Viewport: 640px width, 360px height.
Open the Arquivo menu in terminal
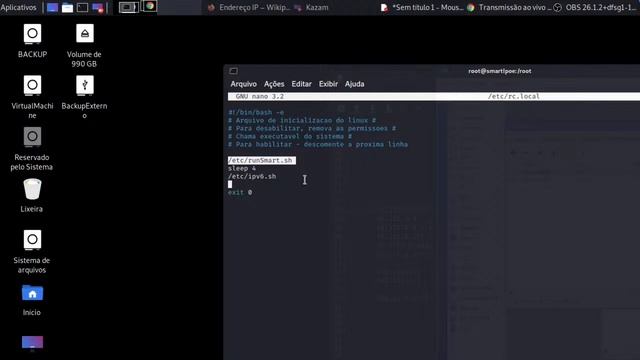[x=244, y=84]
